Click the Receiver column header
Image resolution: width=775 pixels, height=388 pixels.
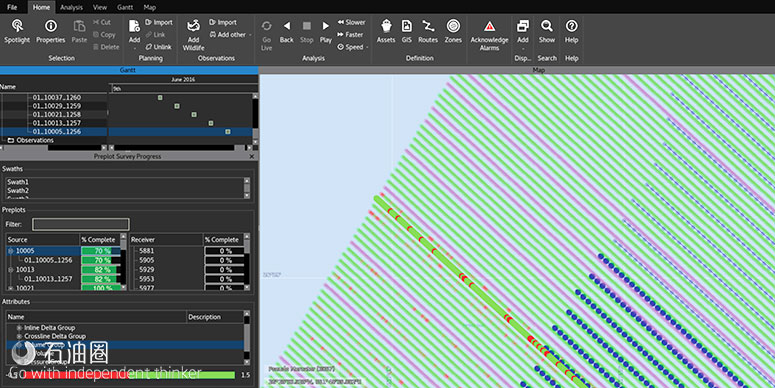[167, 240]
